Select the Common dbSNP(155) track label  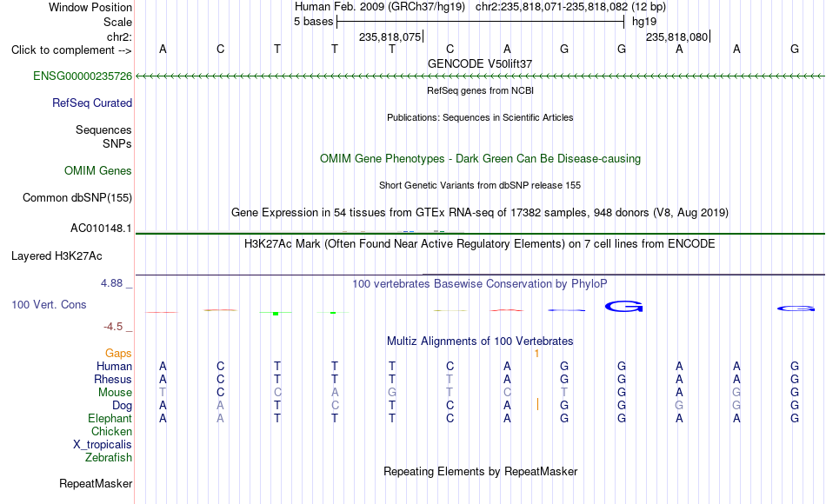77,197
